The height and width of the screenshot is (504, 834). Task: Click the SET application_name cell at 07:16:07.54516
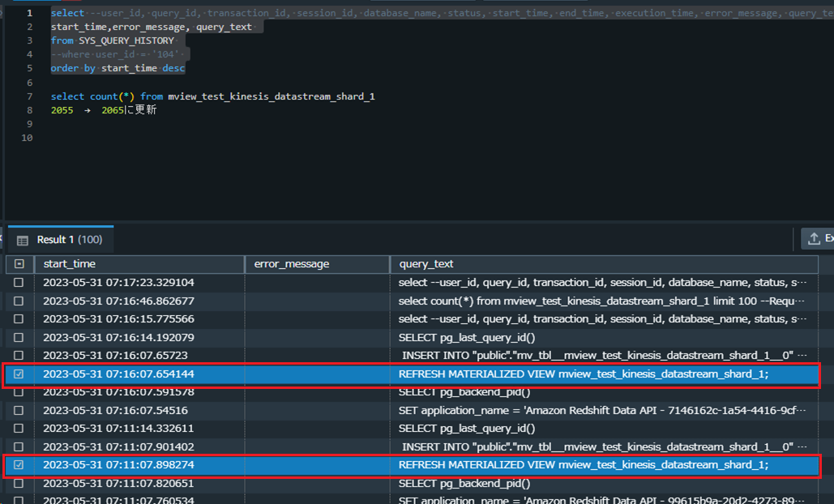pyautogui.click(x=602, y=411)
